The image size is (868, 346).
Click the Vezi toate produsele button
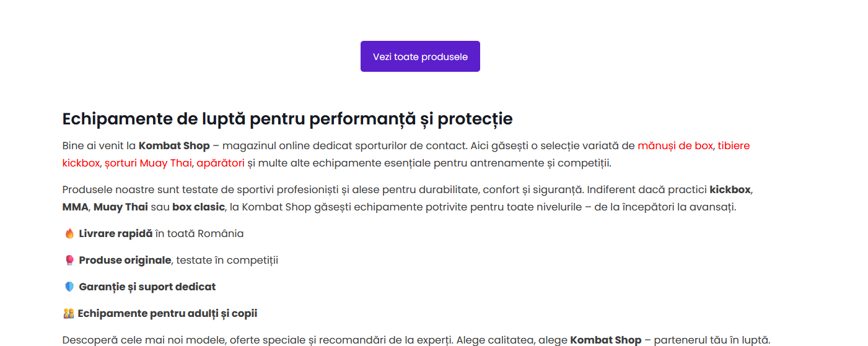[x=420, y=56]
